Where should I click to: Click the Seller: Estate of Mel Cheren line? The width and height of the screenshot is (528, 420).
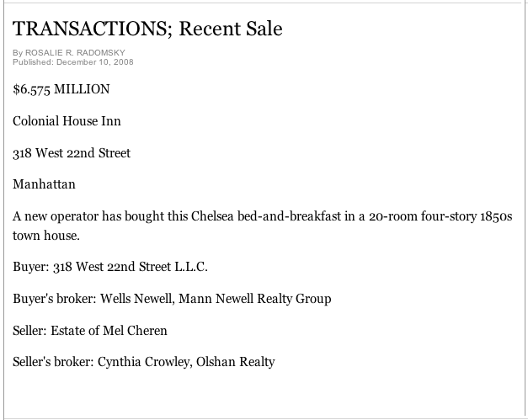90,331
